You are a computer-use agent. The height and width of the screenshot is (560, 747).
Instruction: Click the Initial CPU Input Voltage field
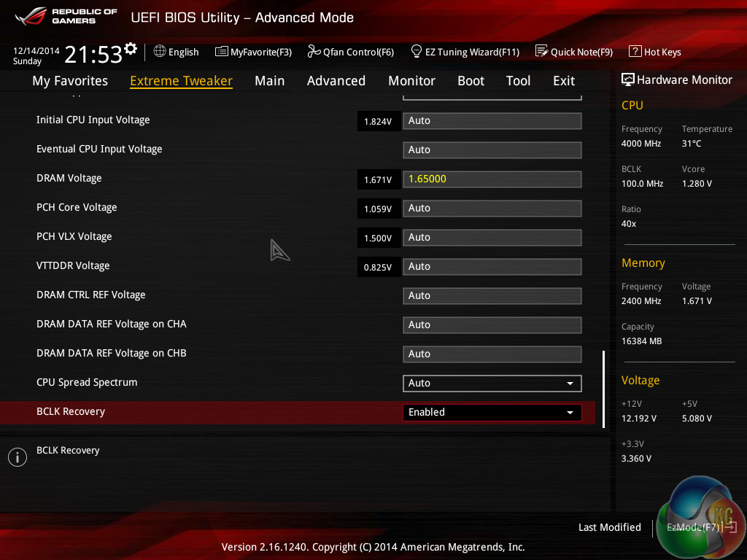492,121
